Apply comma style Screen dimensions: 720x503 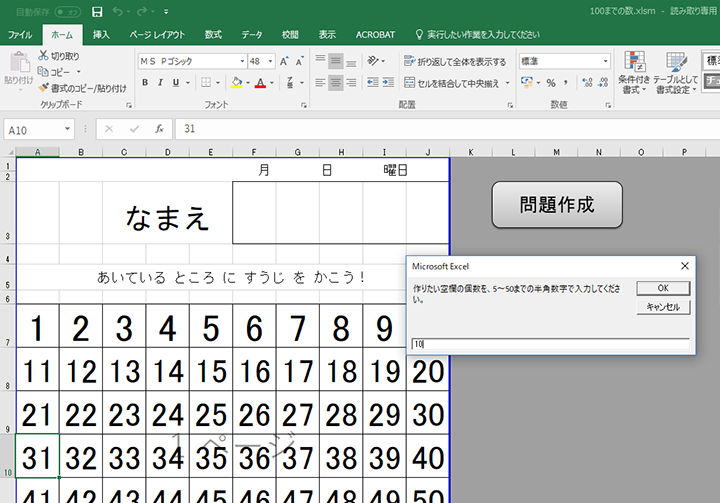[x=566, y=83]
